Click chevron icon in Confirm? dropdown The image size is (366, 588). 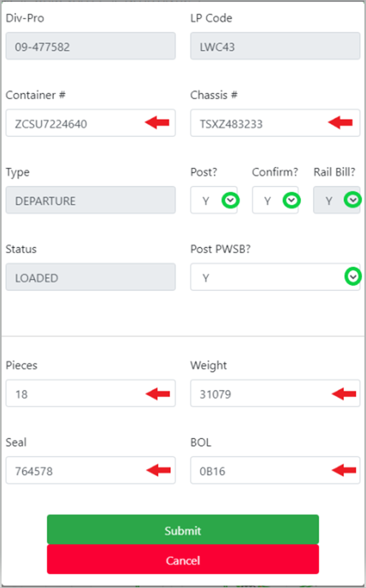[292, 200]
